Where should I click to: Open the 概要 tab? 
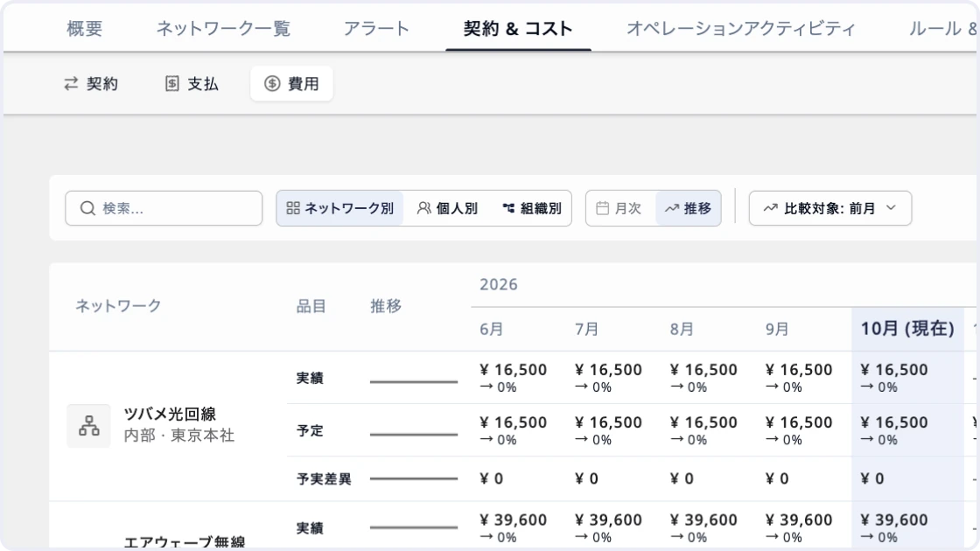point(84,29)
